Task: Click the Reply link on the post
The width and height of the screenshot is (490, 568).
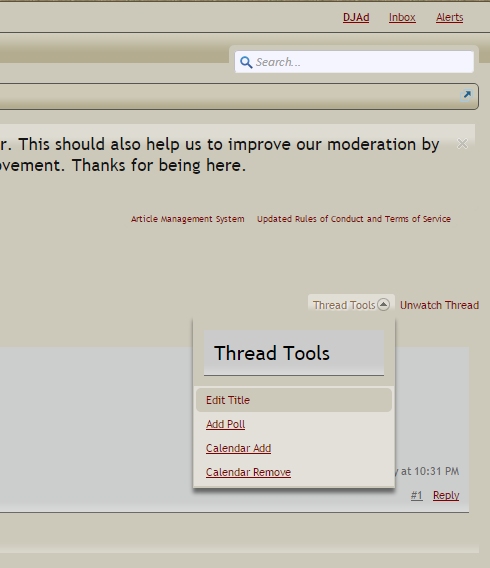Action: tap(446, 495)
